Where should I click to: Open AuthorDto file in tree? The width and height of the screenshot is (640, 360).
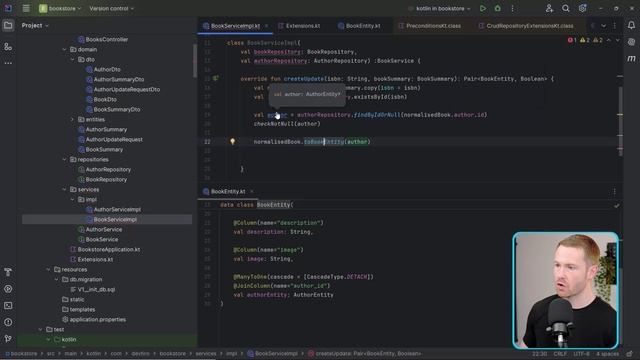103,69
